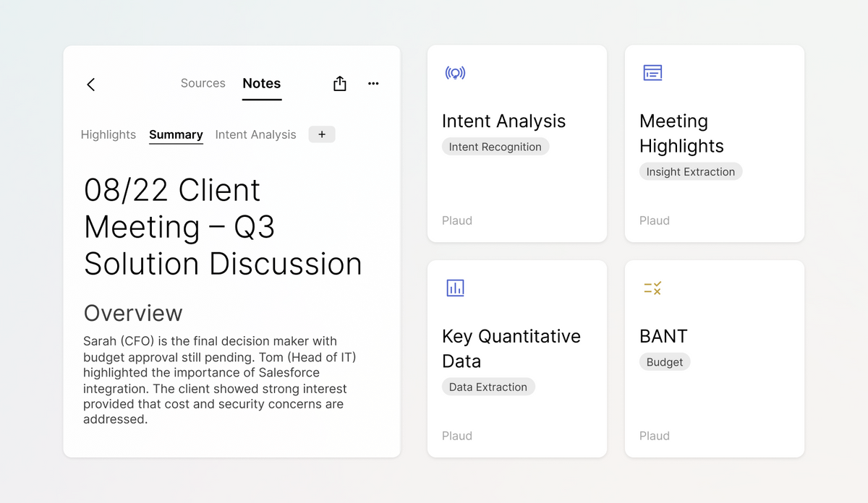This screenshot has height=503, width=868.
Task: Click the BANT checklist icon
Action: [x=652, y=288]
